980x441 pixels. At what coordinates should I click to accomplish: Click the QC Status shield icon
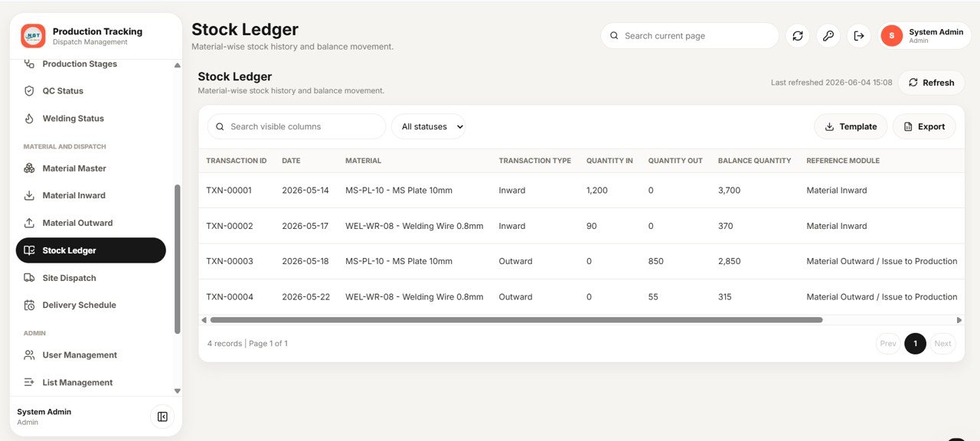29,91
